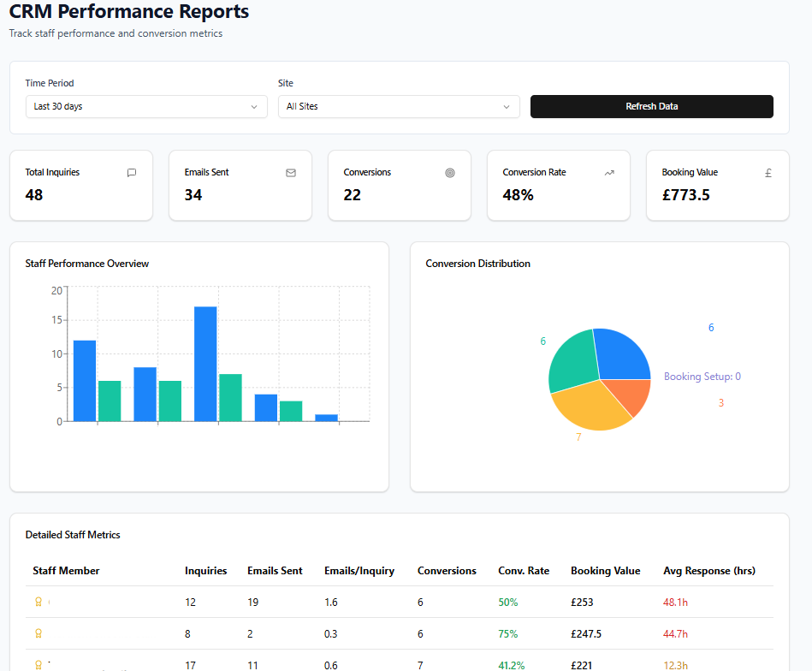Screen dimensions: 812x671
Task: Click the award badge icon in the 75% row
Action: pyautogui.click(x=39, y=633)
